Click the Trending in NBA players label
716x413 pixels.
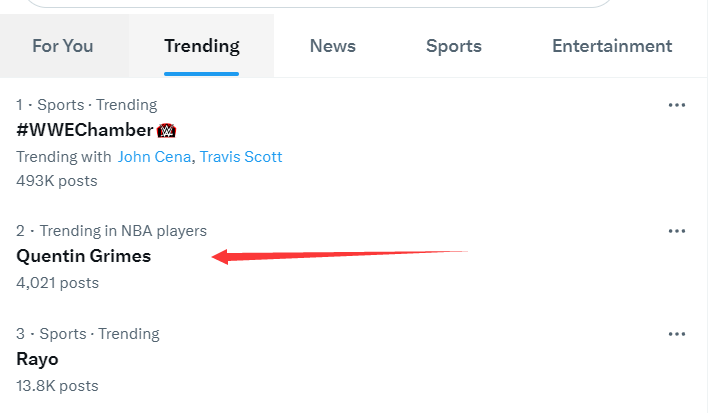[123, 231]
